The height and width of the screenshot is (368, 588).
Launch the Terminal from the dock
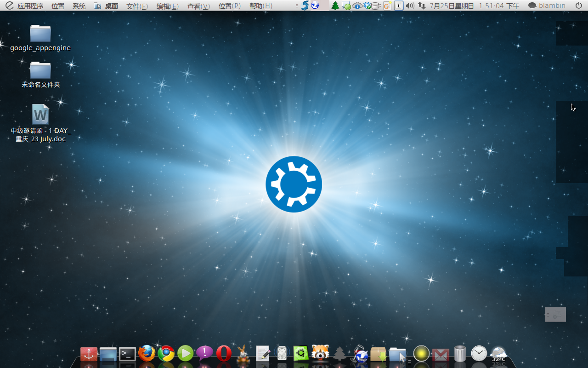127,354
